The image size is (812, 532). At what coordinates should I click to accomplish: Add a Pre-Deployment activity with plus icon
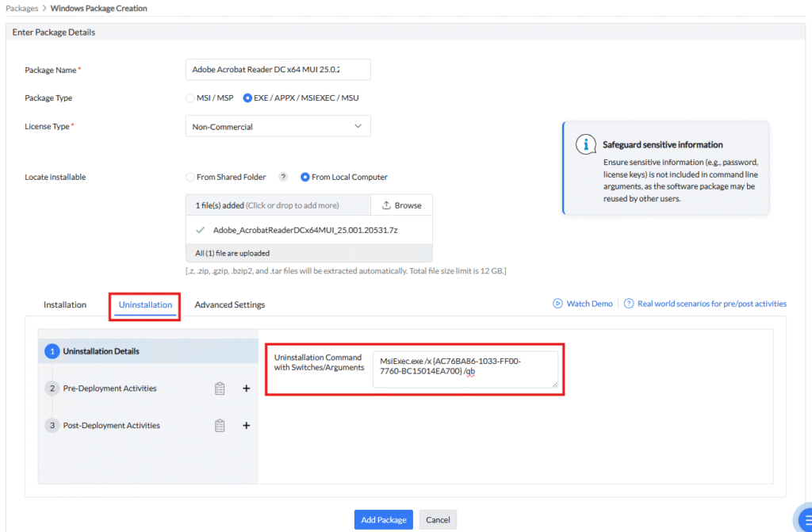pyautogui.click(x=246, y=388)
